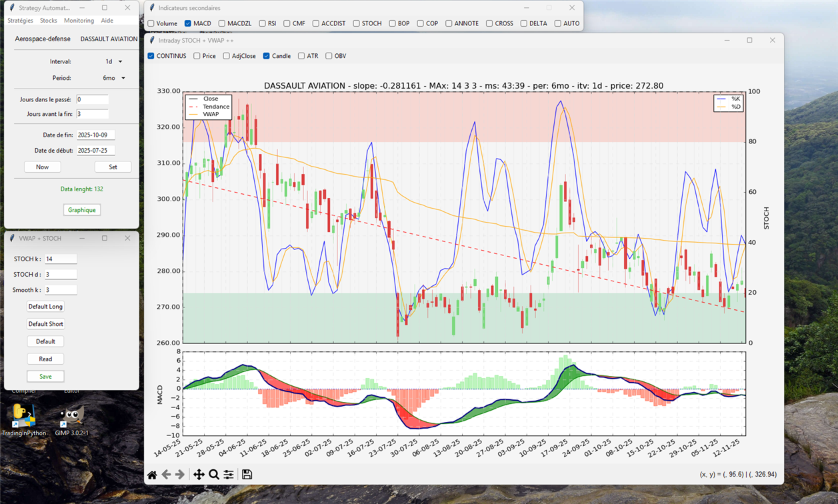Activate the Zoom magnifier tool

[214, 475]
